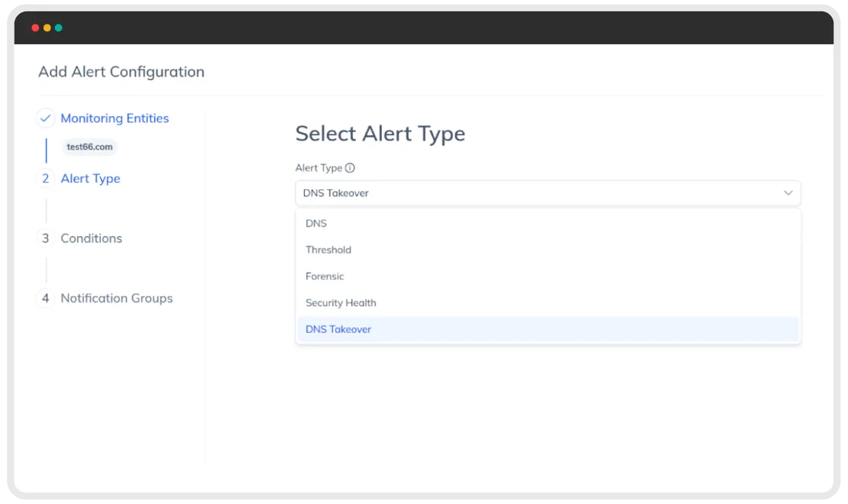Click the Add Alert Configuration title
848x504 pixels.
121,72
